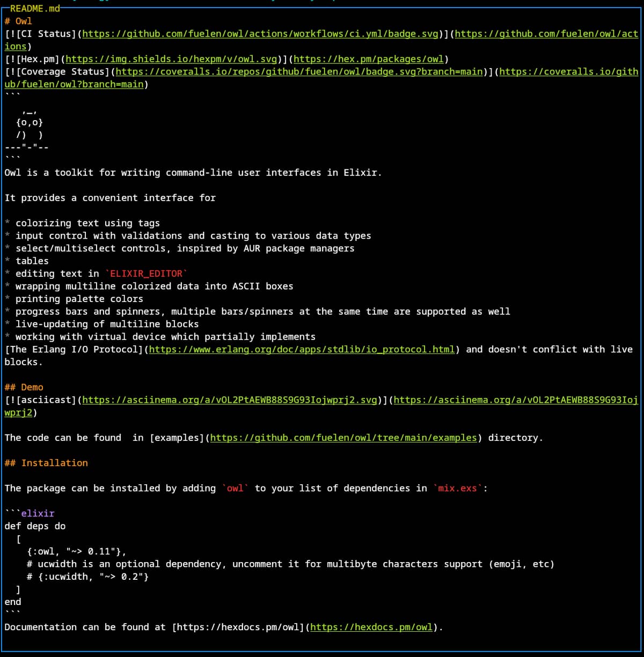Click the red ELIXIR_EDITOR inline code
This screenshot has height=657, width=644.
[x=146, y=274]
